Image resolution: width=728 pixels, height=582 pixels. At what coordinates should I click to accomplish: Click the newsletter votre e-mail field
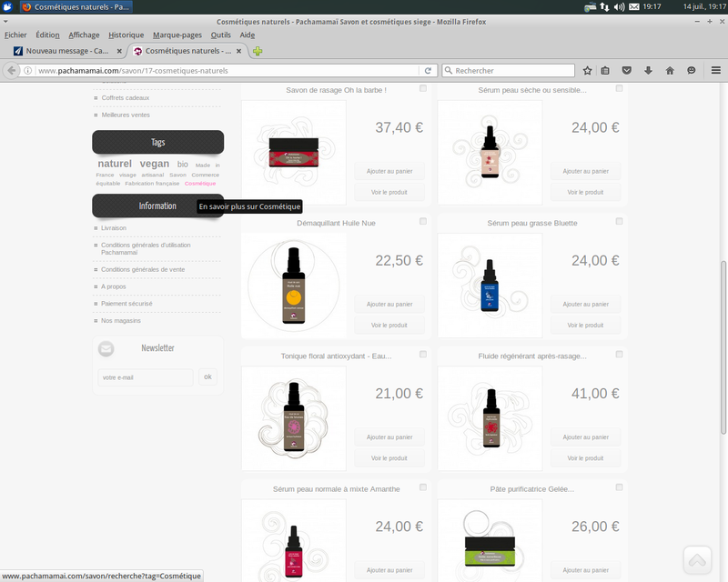click(x=146, y=377)
